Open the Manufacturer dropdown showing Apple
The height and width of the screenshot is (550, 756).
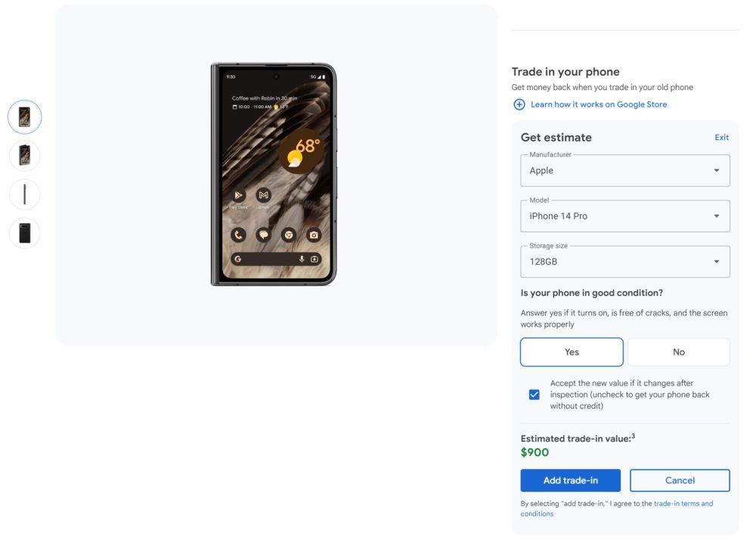coord(625,170)
